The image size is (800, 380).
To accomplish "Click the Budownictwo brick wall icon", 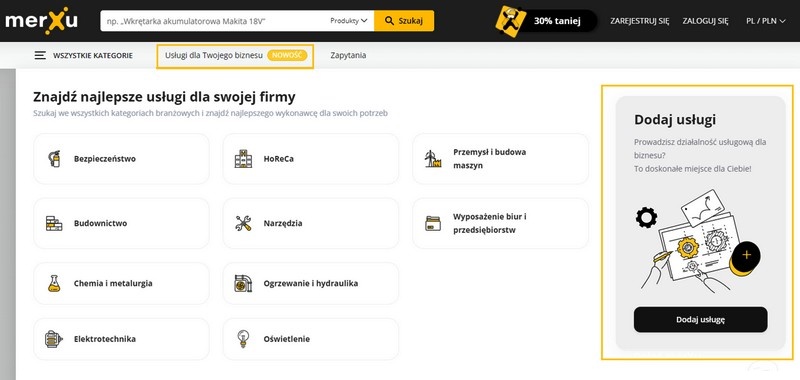I will 54,223.
